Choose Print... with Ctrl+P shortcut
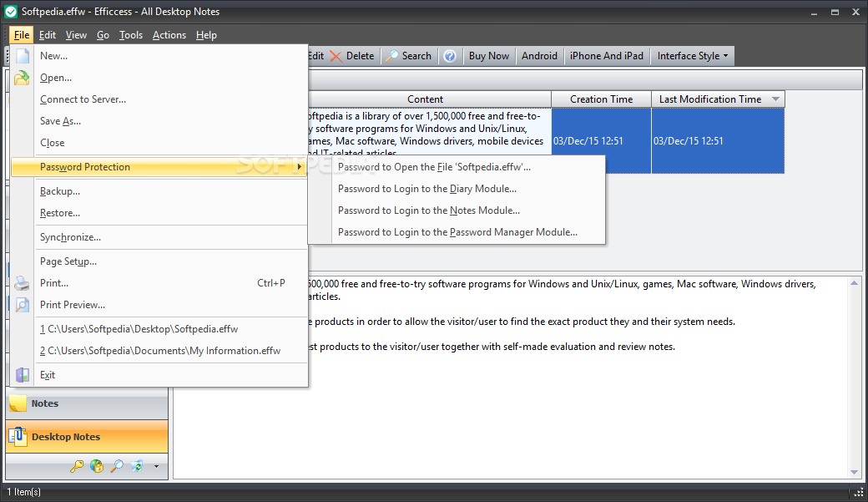The height and width of the screenshot is (502, 868). tap(159, 283)
